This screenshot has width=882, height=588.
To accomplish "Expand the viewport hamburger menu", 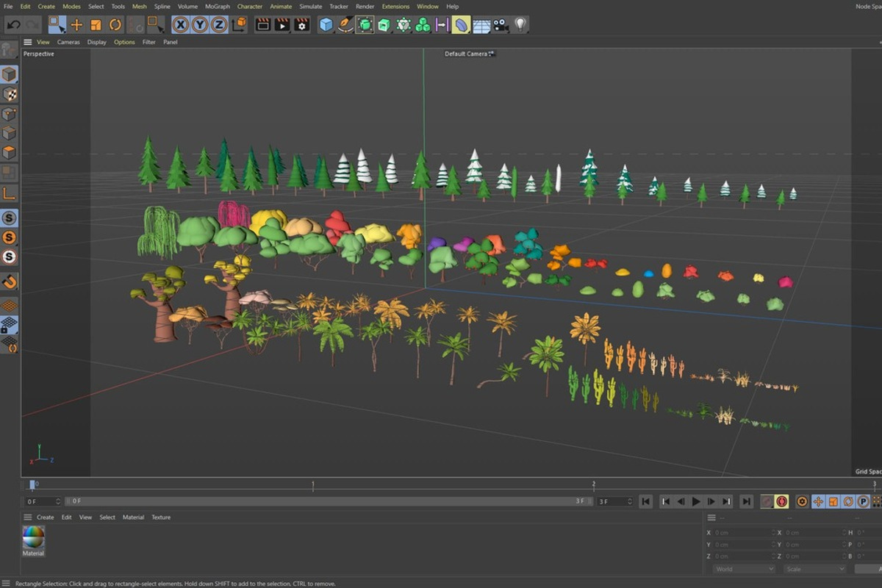I will pyautogui.click(x=28, y=42).
